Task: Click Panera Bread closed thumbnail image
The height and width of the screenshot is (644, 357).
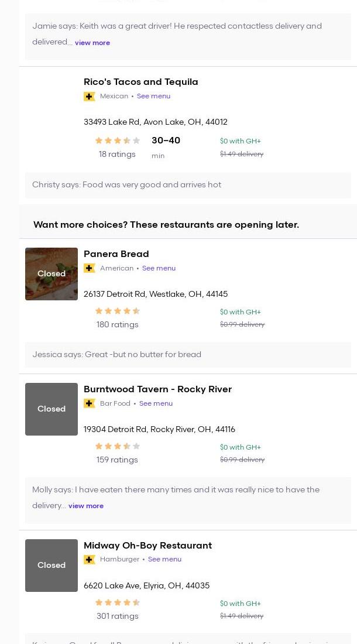Action: [52, 274]
